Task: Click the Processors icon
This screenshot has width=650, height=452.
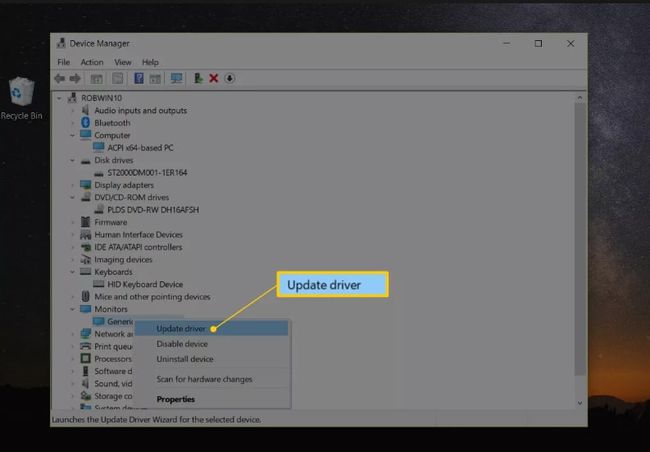Action: pos(85,359)
